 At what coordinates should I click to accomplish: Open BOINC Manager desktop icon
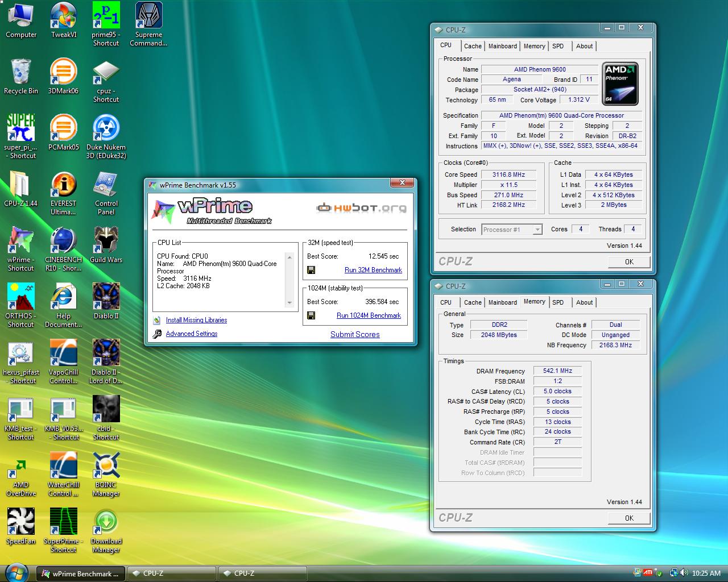pyautogui.click(x=106, y=474)
